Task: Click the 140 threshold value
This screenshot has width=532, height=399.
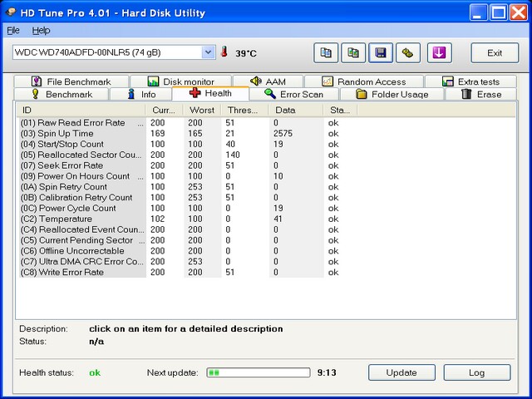Action: pos(233,155)
